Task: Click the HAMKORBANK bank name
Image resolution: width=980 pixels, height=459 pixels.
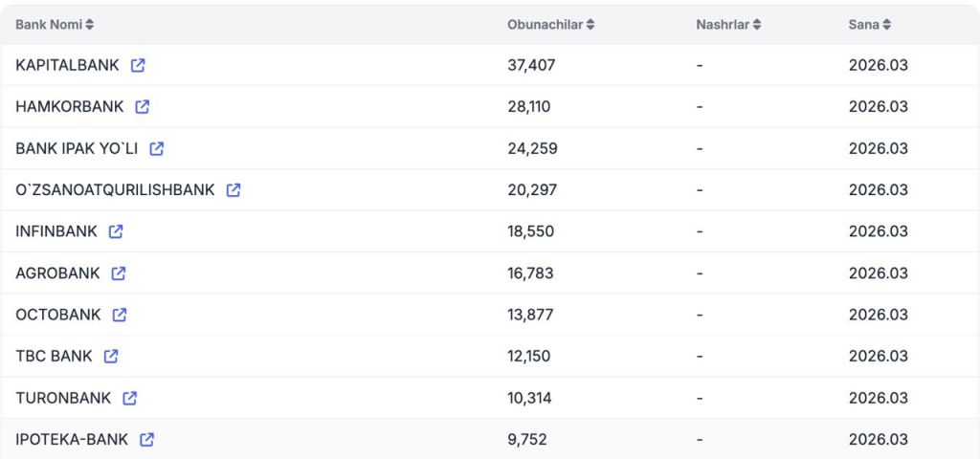Action: coord(70,107)
